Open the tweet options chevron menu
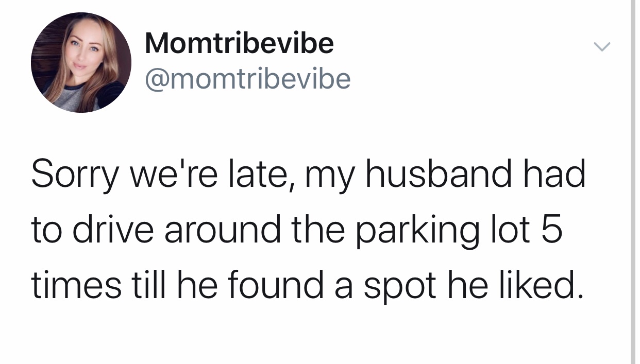The height and width of the screenshot is (364, 640). pyautogui.click(x=601, y=47)
